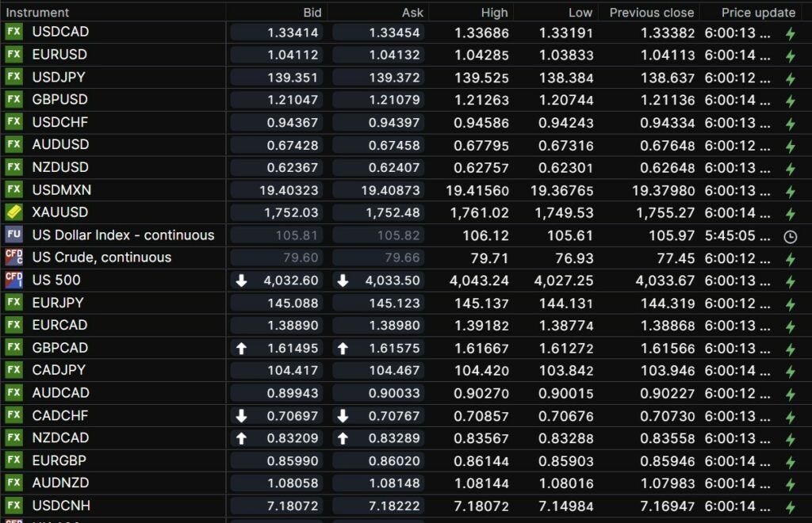The image size is (812, 523).
Task: Select the GBPUSD instrument name
Action: 60,100
